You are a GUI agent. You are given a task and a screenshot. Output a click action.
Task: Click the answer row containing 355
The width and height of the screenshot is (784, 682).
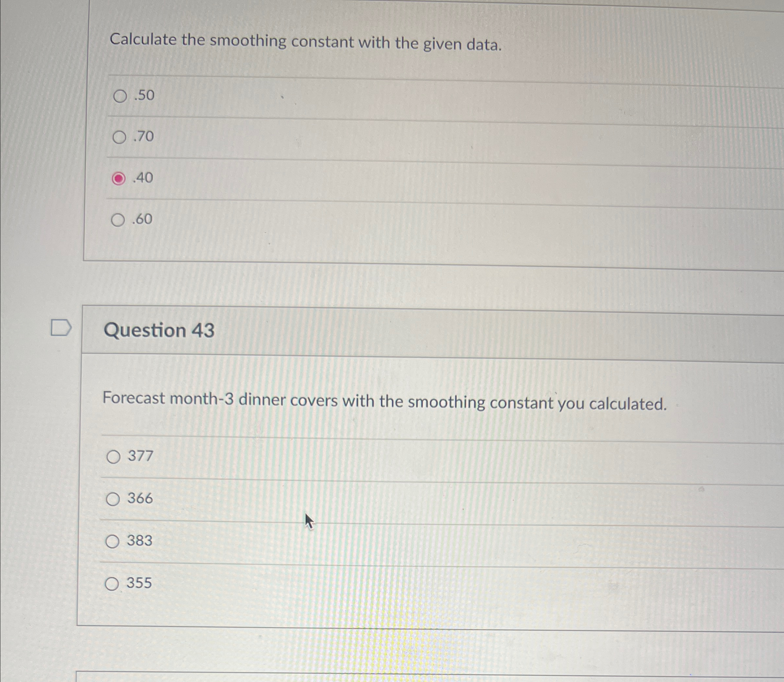[342, 583]
